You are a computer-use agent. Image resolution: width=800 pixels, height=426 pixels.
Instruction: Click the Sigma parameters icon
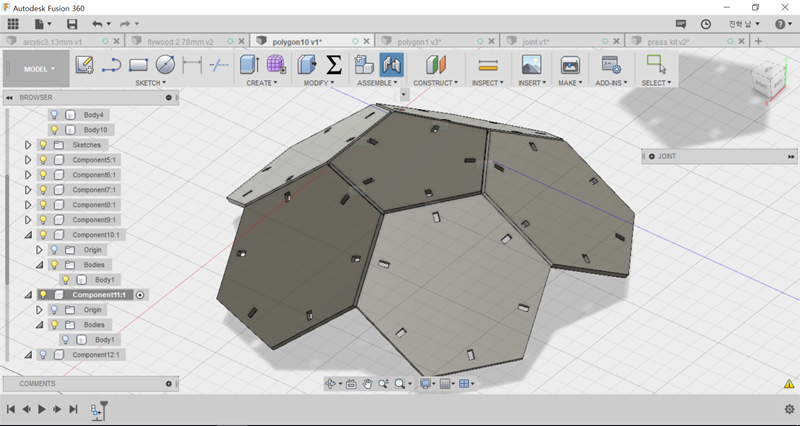click(334, 65)
